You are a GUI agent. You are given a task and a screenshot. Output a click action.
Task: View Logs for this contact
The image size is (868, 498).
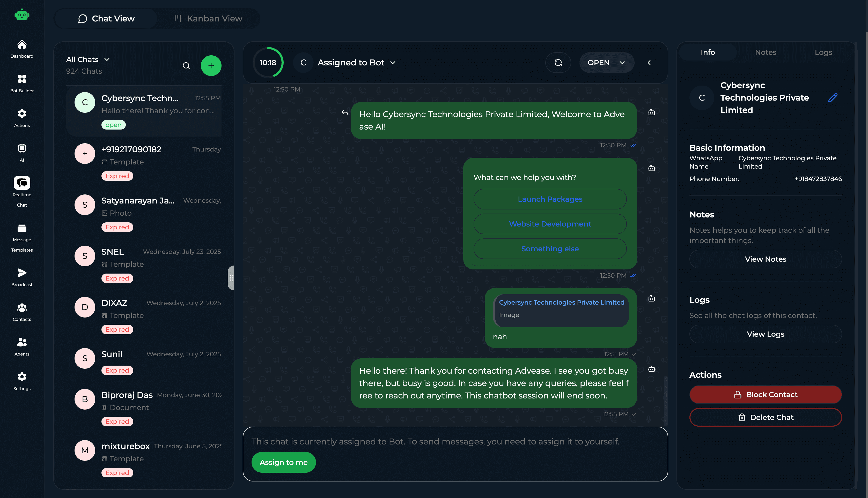click(x=765, y=334)
